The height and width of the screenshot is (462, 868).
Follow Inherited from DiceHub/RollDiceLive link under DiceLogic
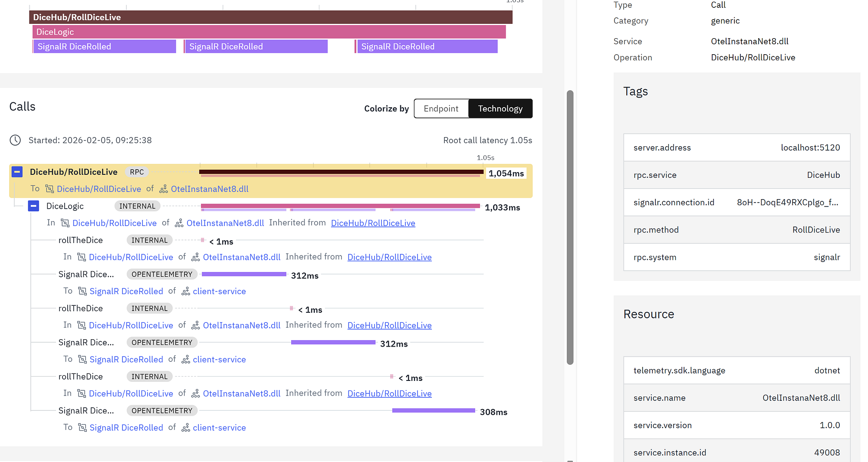click(x=373, y=223)
